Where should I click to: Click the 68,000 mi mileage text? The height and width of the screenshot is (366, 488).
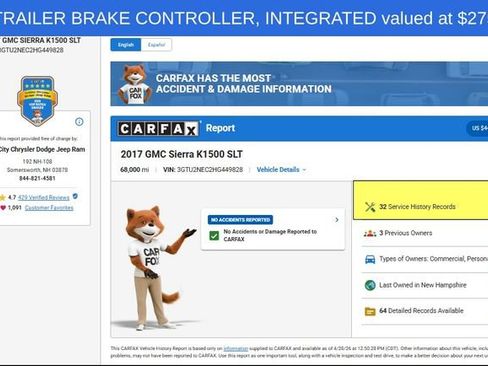134,170
